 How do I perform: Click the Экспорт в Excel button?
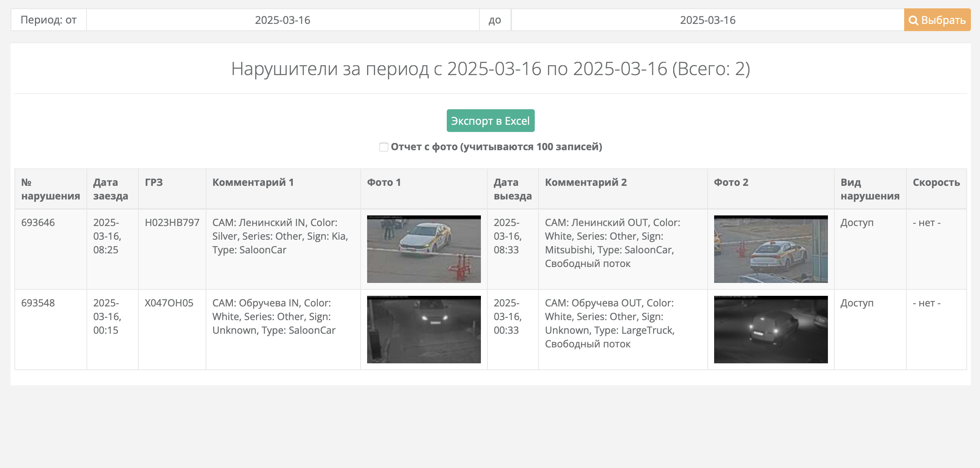point(490,121)
